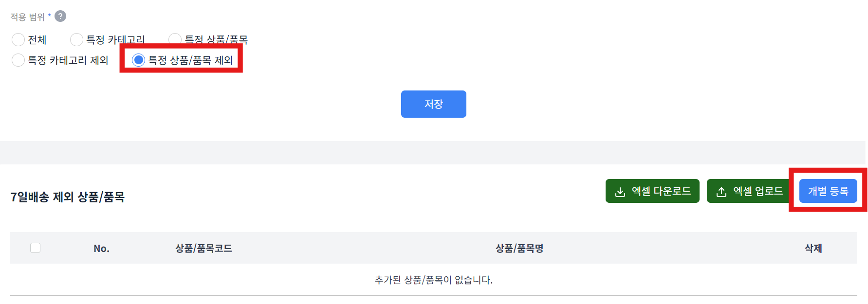Screen dimensions: 868x304
Task: Select the 전체 radio option
Action: coord(18,39)
